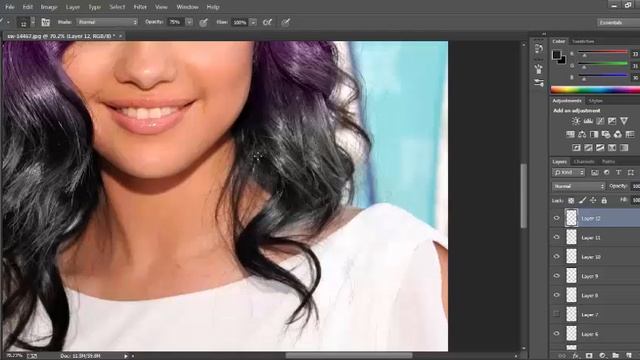The width and height of the screenshot is (640, 360).
Task: Click the blue channel slider
Action: pyautogui.click(x=603, y=76)
